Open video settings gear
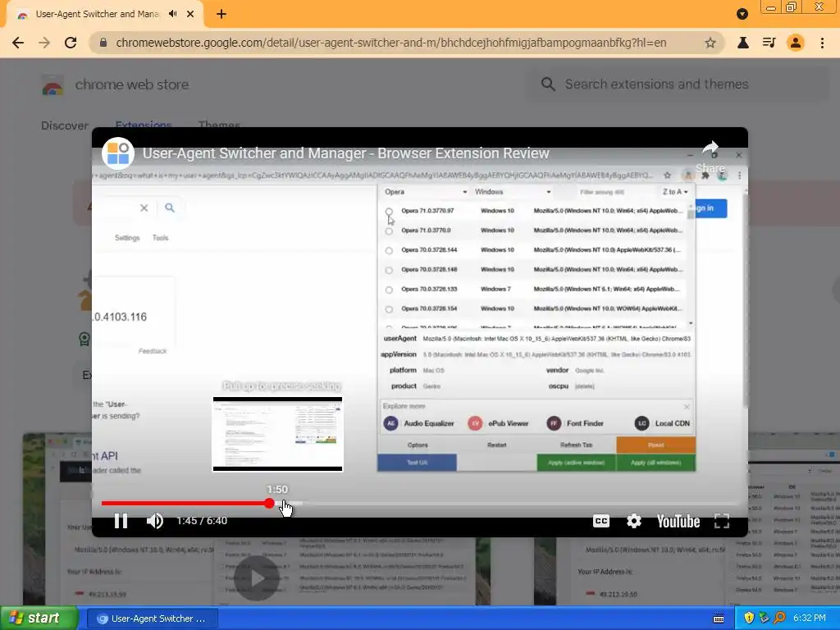Image resolution: width=840 pixels, height=630 pixels. (634, 521)
